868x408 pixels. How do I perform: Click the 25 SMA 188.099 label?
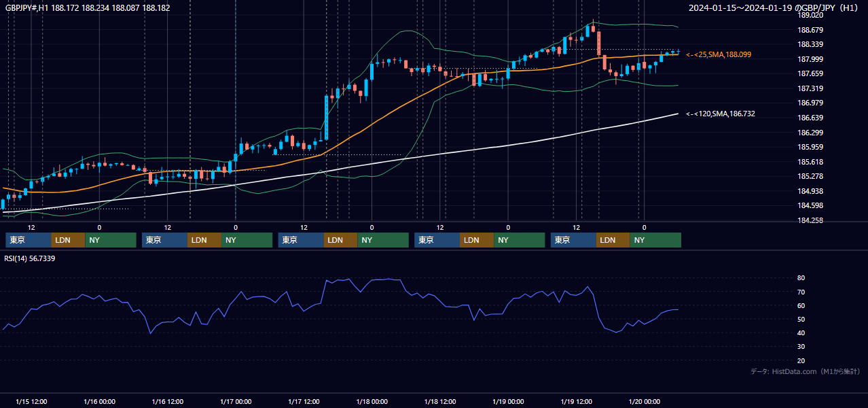(719, 54)
